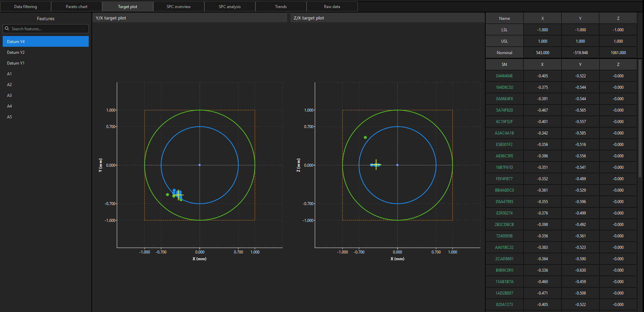This screenshot has height=312, width=644.
Task: Click the Nominal row label
Action: click(x=505, y=53)
